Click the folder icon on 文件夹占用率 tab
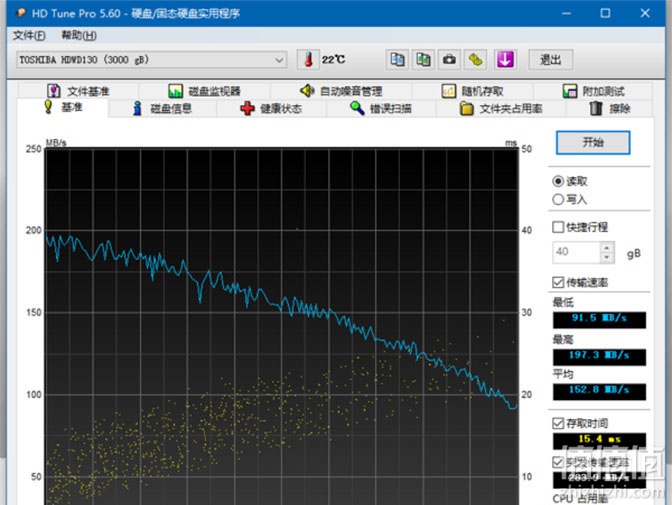This screenshot has width=672, height=505. (466, 108)
